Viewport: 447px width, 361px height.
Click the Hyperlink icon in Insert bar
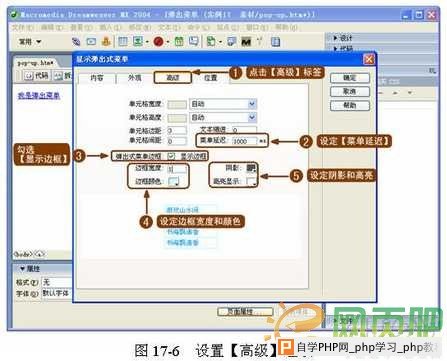point(76,42)
